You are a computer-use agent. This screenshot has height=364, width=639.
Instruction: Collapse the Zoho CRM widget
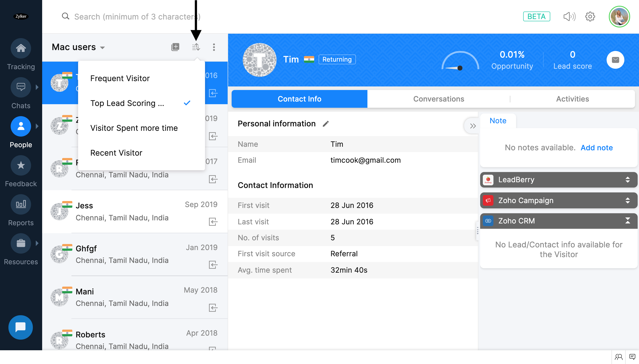pyautogui.click(x=627, y=221)
